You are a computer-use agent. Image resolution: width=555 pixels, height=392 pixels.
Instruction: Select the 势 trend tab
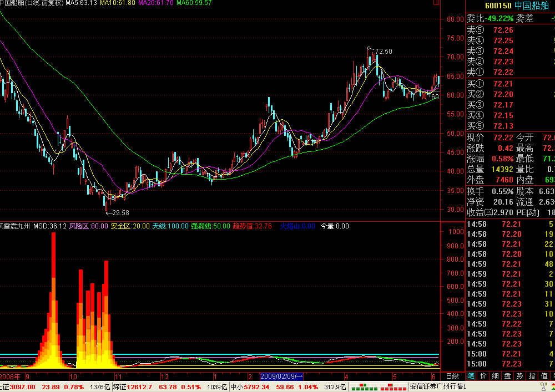(x=519, y=376)
